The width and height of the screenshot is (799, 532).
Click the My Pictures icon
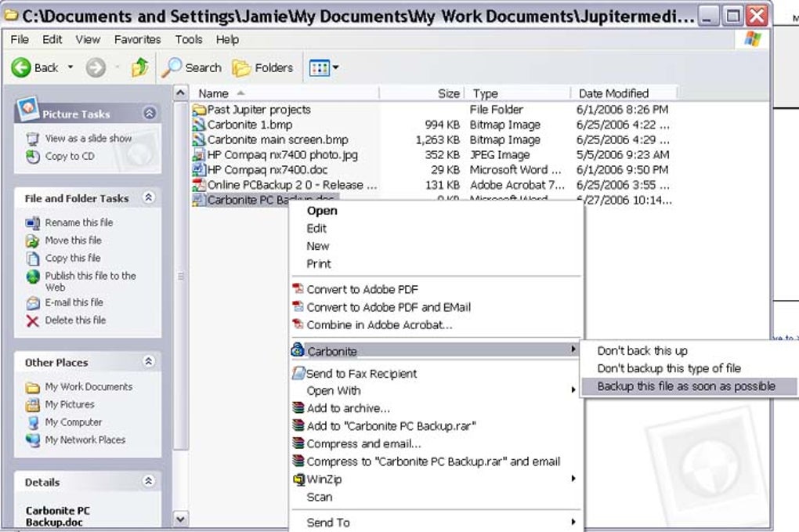click(33, 405)
